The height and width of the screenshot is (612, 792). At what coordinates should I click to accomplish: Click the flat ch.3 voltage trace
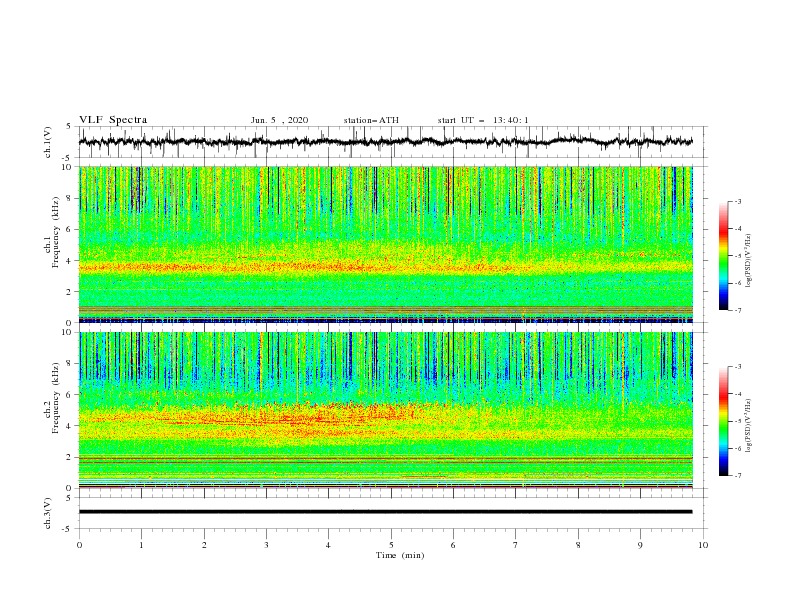[385, 512]
